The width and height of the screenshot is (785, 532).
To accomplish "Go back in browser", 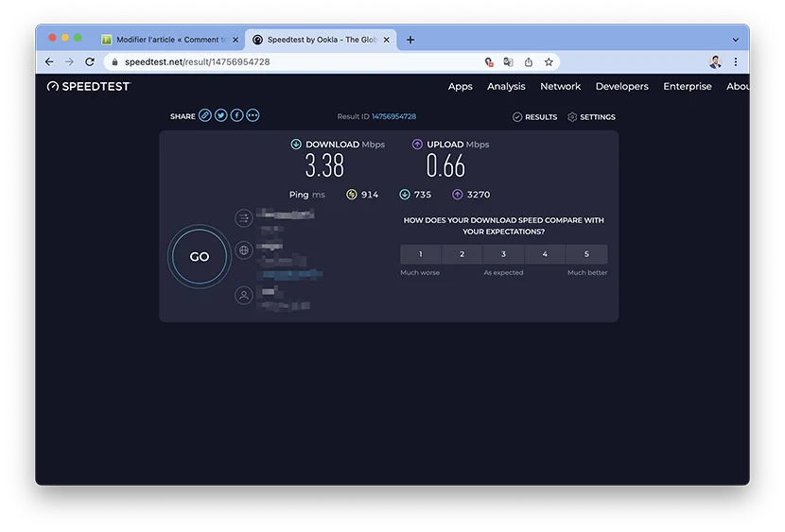I will pos(49,62).
